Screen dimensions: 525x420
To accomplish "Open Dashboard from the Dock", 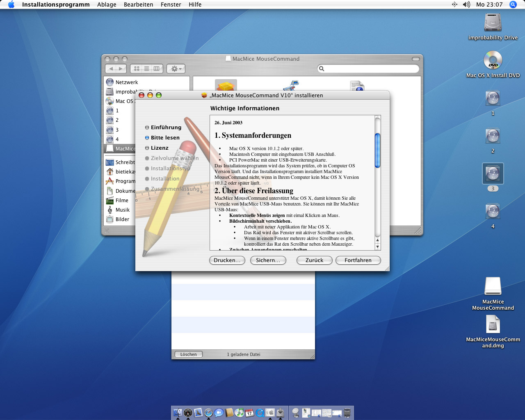I will coord(188,413).
